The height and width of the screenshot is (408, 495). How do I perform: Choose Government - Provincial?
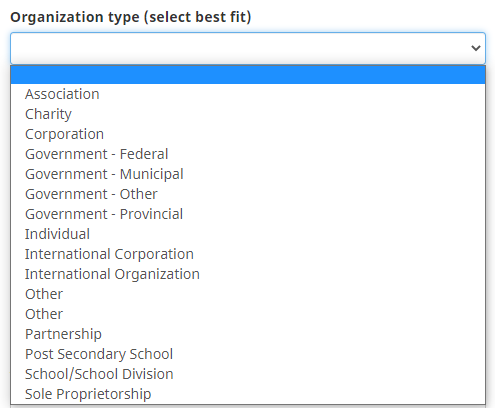248,214
